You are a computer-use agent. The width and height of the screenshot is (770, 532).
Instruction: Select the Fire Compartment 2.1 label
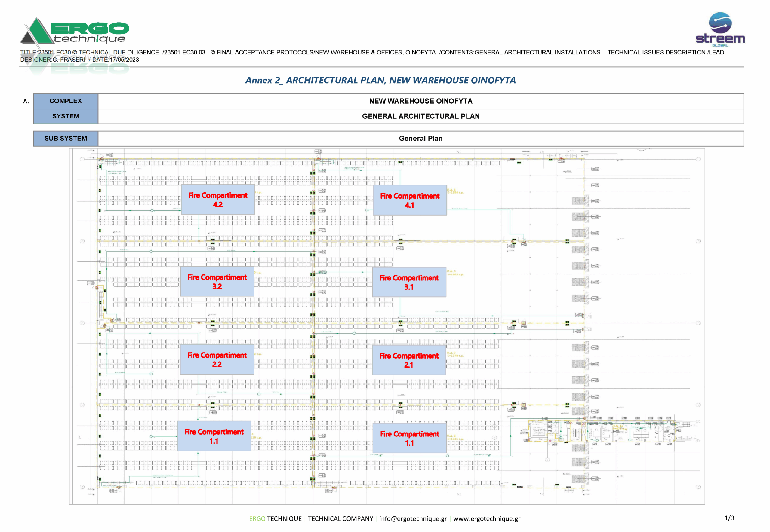click(x=408, y=360)
